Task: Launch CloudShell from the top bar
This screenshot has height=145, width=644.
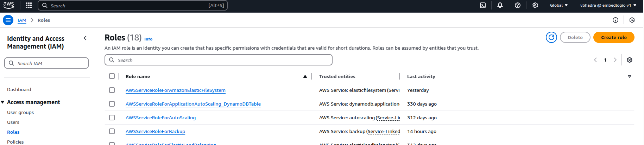Action: [x=483, y=5]
